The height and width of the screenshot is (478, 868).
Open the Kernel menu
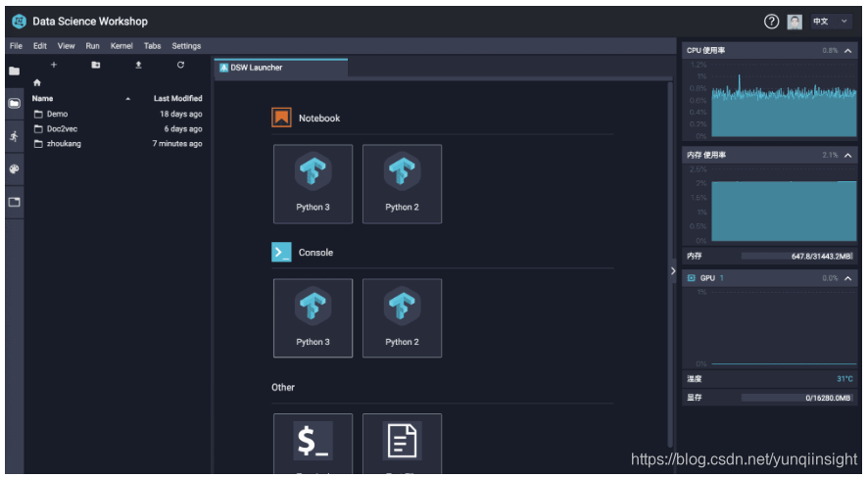[x=121, y=46]
